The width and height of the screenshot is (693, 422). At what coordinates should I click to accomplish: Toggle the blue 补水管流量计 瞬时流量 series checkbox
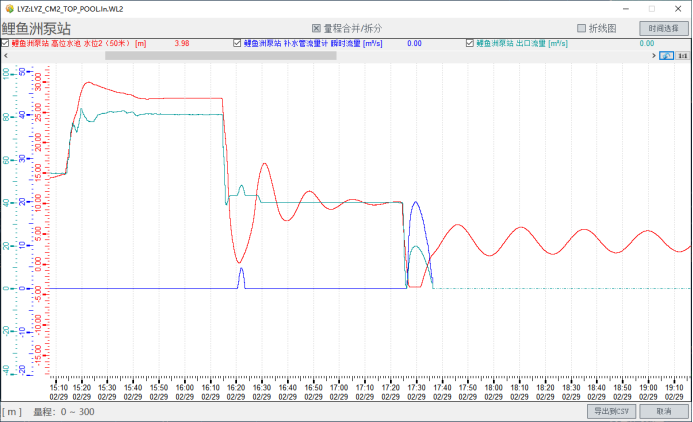pyautogui.click(x=237, y=44)
